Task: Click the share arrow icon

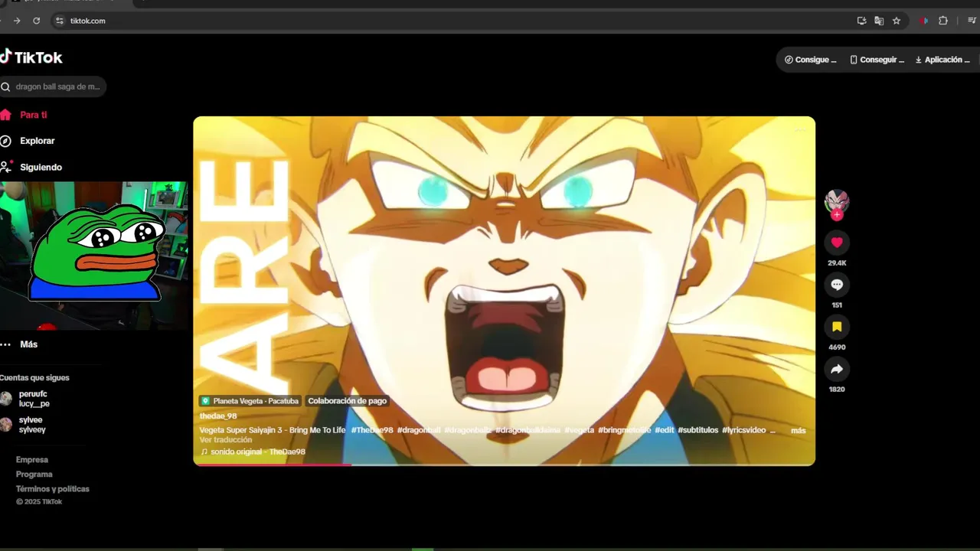Action: [837, 369]
